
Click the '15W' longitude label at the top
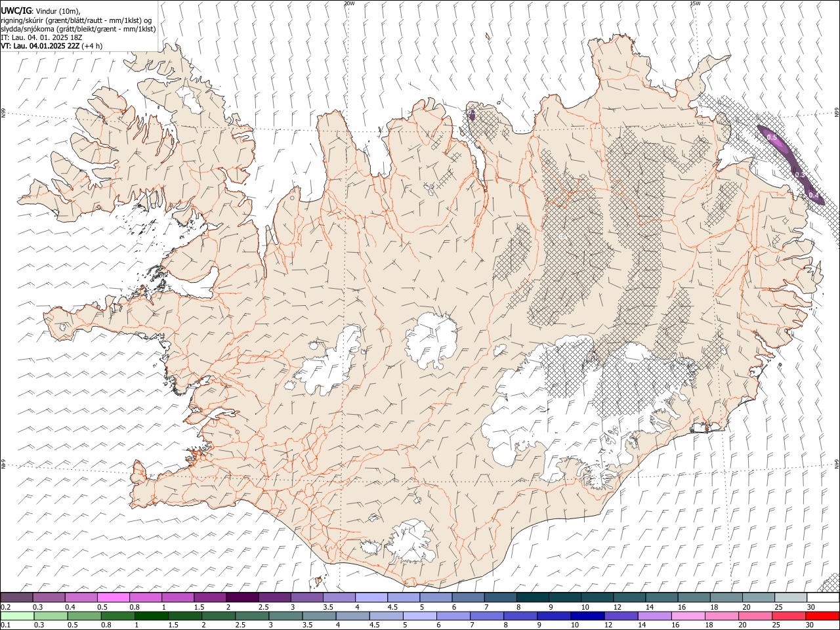695,3
